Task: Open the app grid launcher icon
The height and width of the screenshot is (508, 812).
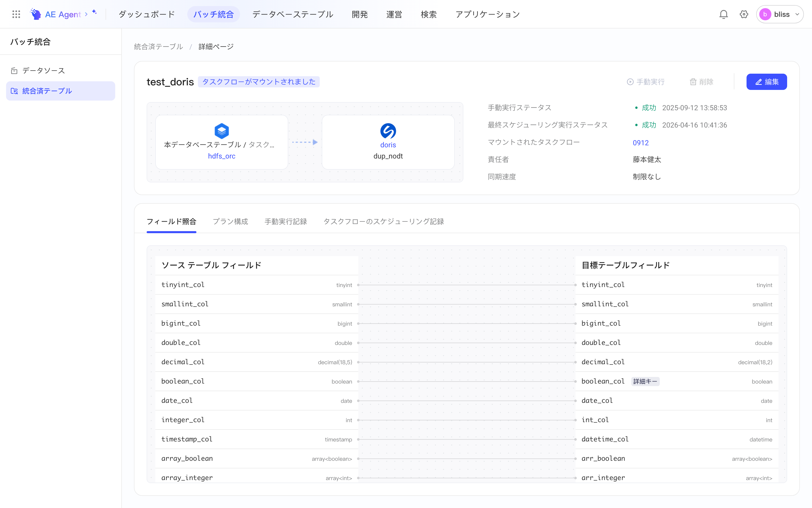Action: [x=16, y=14]
